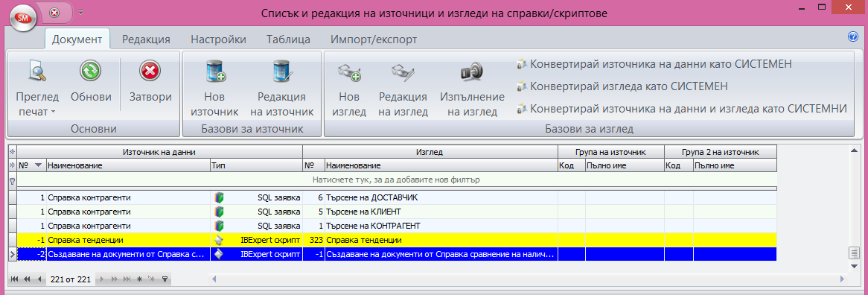Close the window with the Затвори button

[x=150, y=83]
